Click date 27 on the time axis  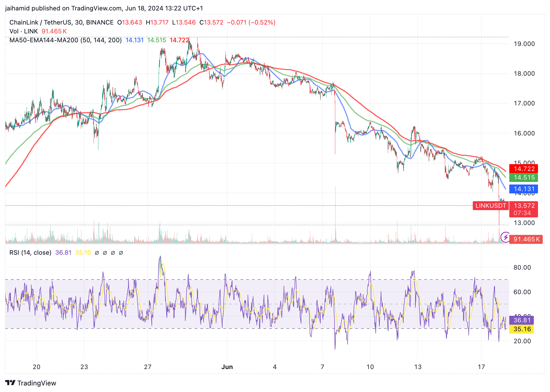coord(148,367)
